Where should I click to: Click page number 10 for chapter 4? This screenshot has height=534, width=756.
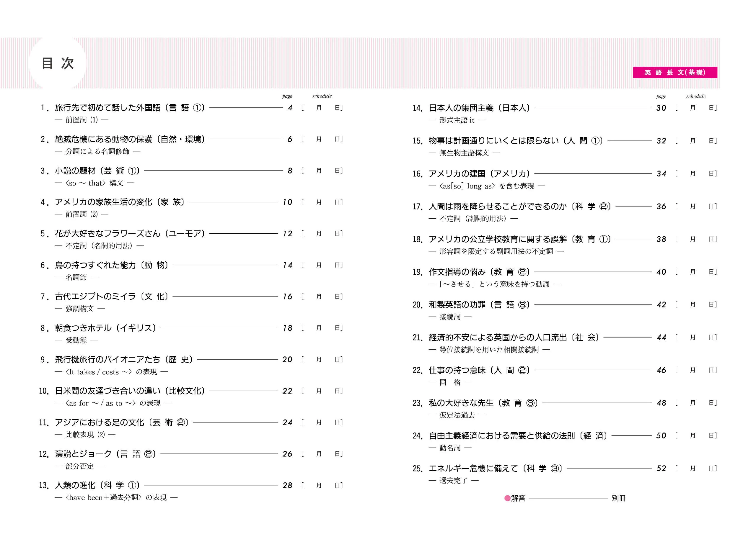coord(287,202)
